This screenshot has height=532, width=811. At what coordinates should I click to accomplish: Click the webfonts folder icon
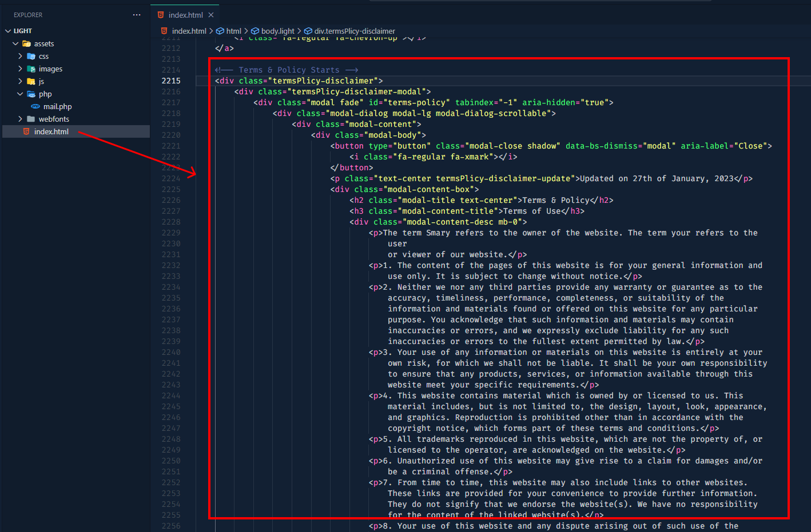31,119
